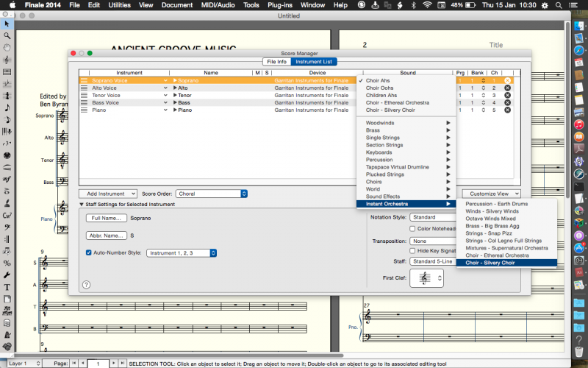Uncheck the Auto-Number Style checkbox

click(x=89, y=252)
